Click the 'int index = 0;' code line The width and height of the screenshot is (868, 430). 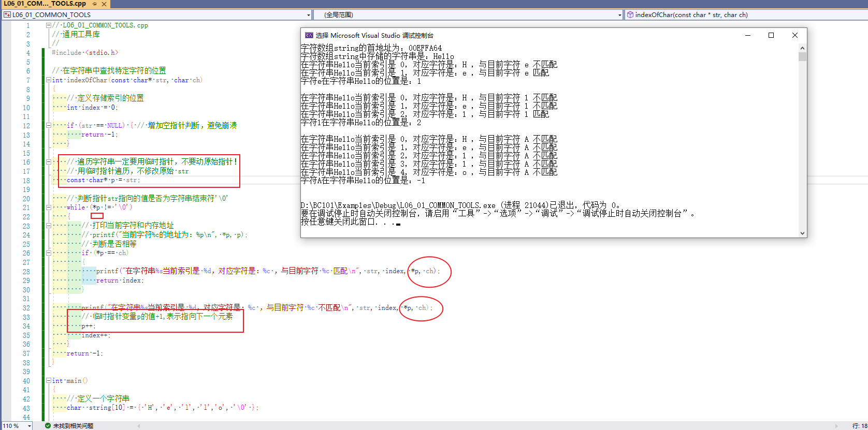coord(92,108)
